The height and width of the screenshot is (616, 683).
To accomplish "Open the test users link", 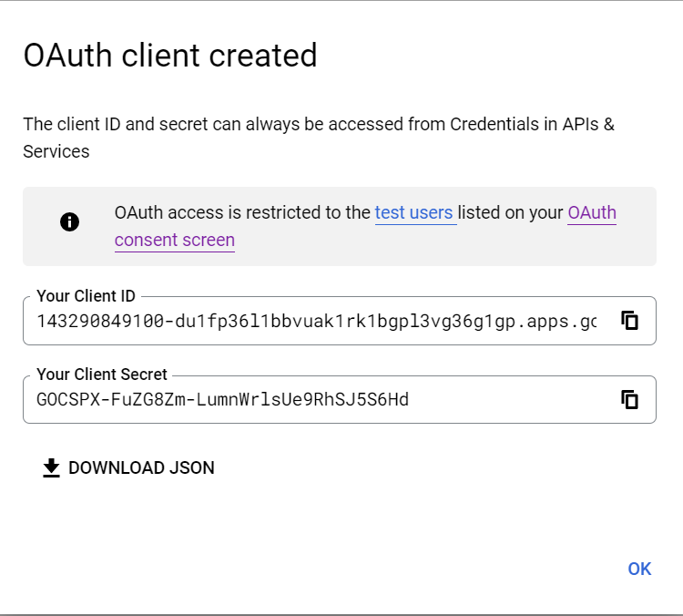I will click(x=413, y=212).
